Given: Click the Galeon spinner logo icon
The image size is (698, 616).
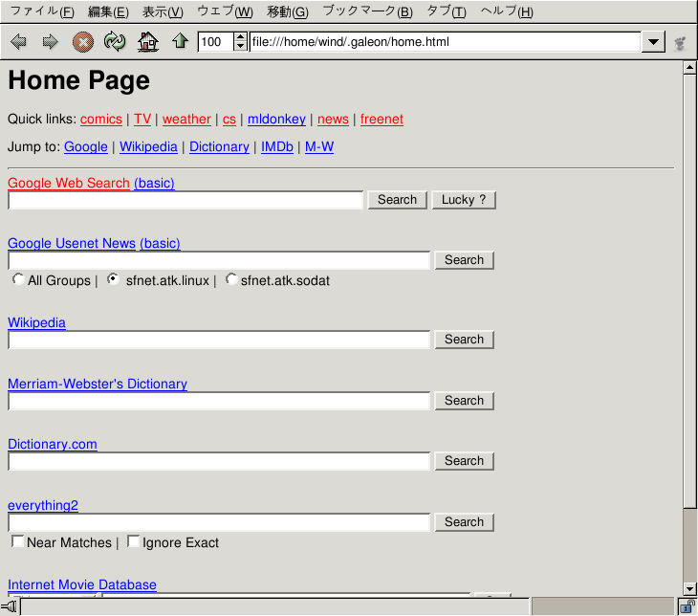Looking at the screenshot, I should pos(681,42).
